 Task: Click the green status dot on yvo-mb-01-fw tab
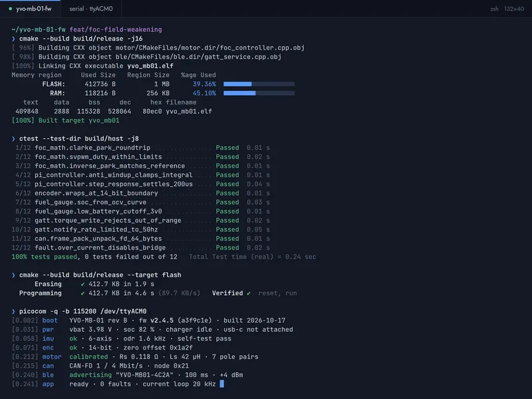tap(11, 9)
